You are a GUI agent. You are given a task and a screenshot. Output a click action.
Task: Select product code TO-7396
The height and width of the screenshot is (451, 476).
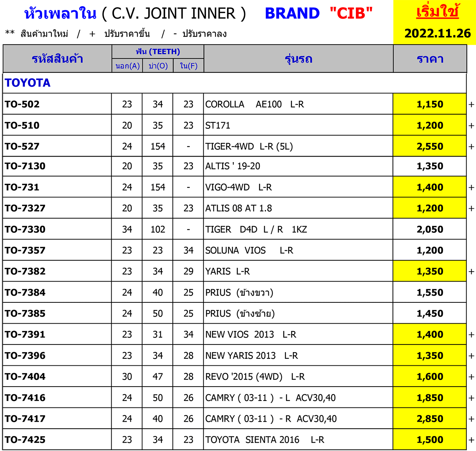point(25,355)
